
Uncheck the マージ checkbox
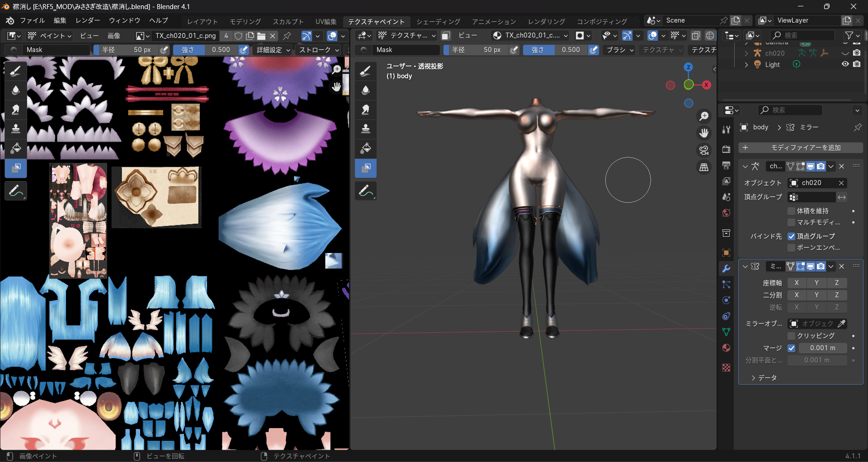tap(791, 348)
